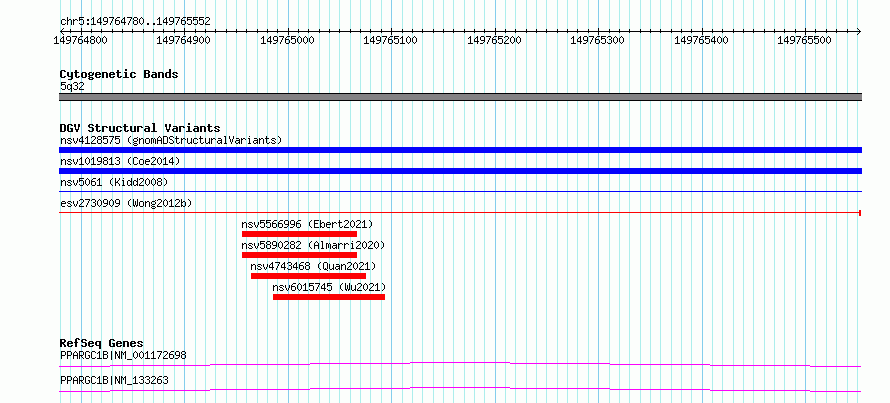Open variant label esv2730909 (Wong2012b)
The image size is (890, 403).
[125, 203]
